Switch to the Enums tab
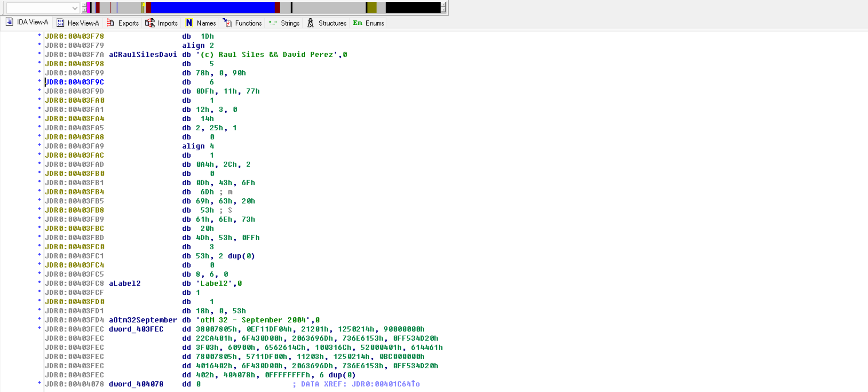The image size is (868, 392). point(369,23)
